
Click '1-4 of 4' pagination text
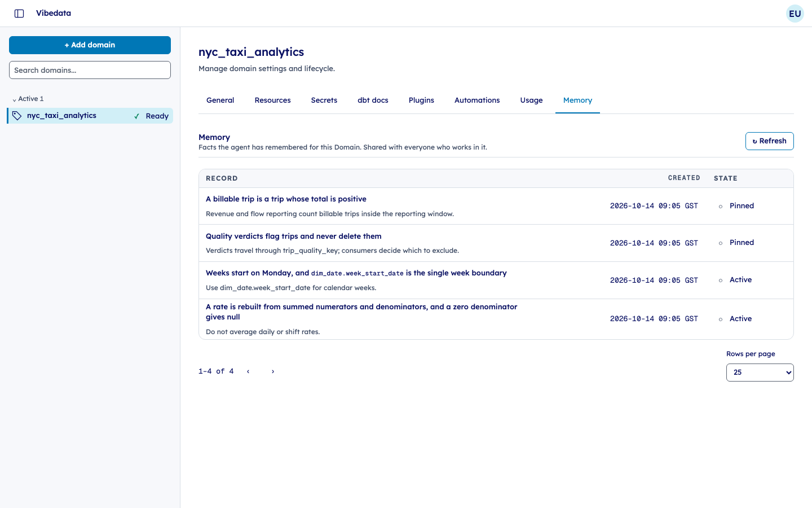pos(216,371)
